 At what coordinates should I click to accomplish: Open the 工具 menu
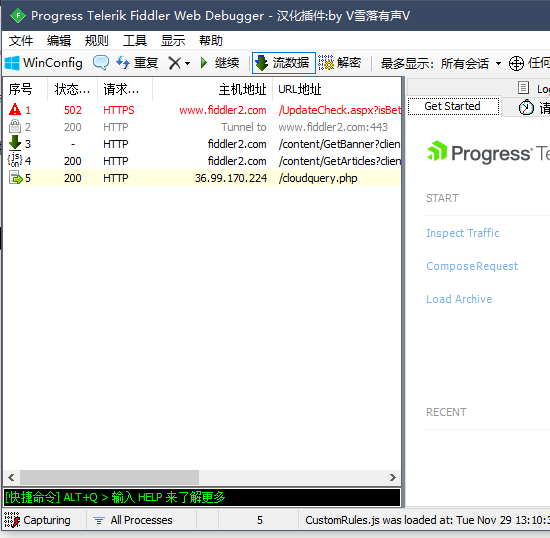(x=135, y=41)
